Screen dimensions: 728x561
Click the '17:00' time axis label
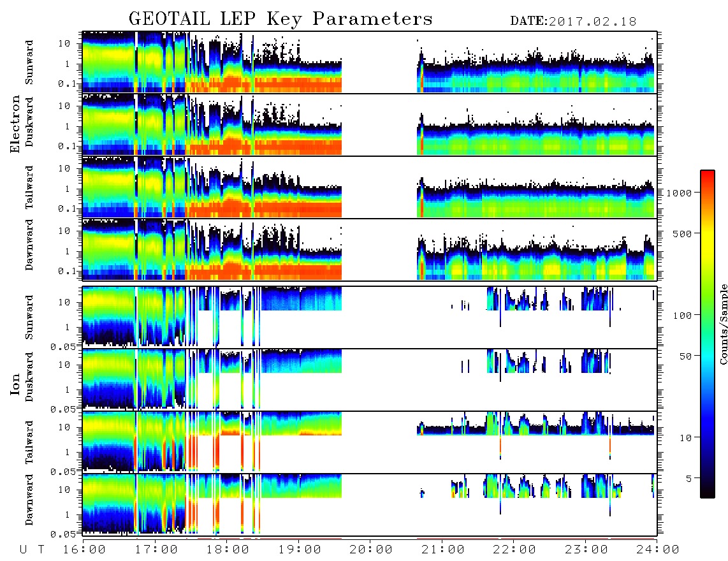(156, 550)
